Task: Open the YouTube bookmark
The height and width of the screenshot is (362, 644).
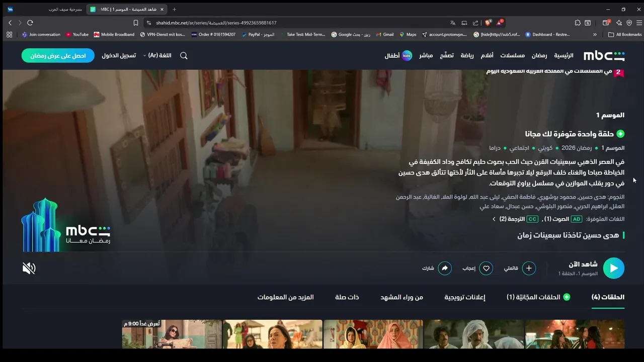Action: [x=77, y=35]
